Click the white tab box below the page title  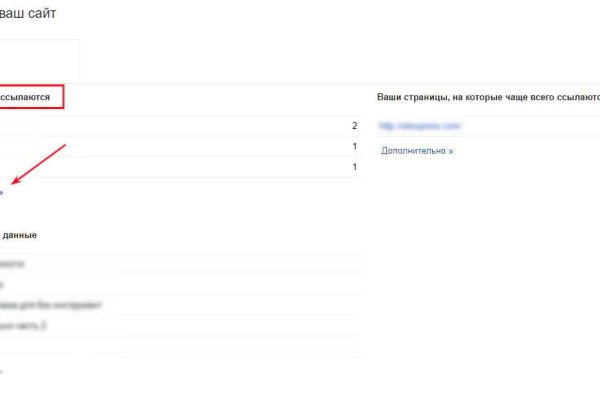(38, 61)
